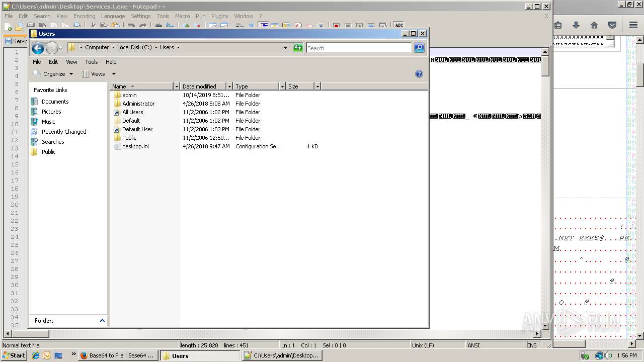The image size is (644, 362).
Task: Open Explorer Help menu
Action: [x=111, y=62]
